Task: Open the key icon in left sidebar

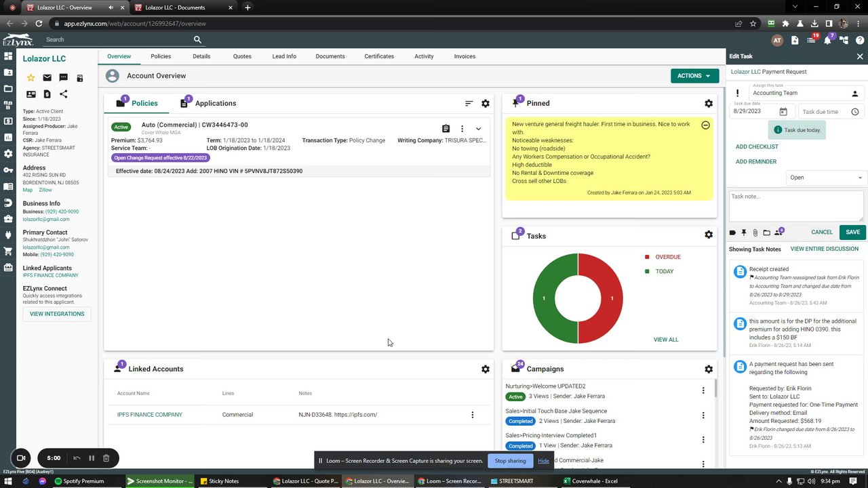Action: click(8, 170)
